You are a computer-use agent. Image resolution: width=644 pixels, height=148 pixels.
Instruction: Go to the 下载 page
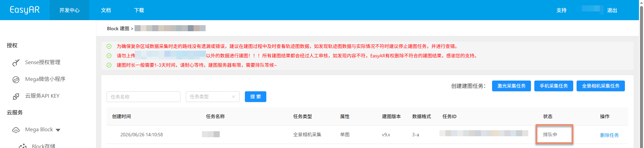pos(139,10)
